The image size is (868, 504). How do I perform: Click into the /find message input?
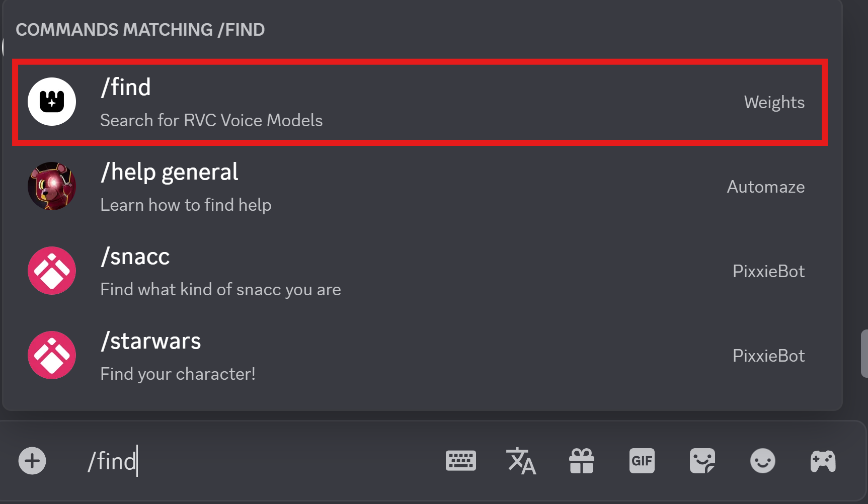coord(252,461)
